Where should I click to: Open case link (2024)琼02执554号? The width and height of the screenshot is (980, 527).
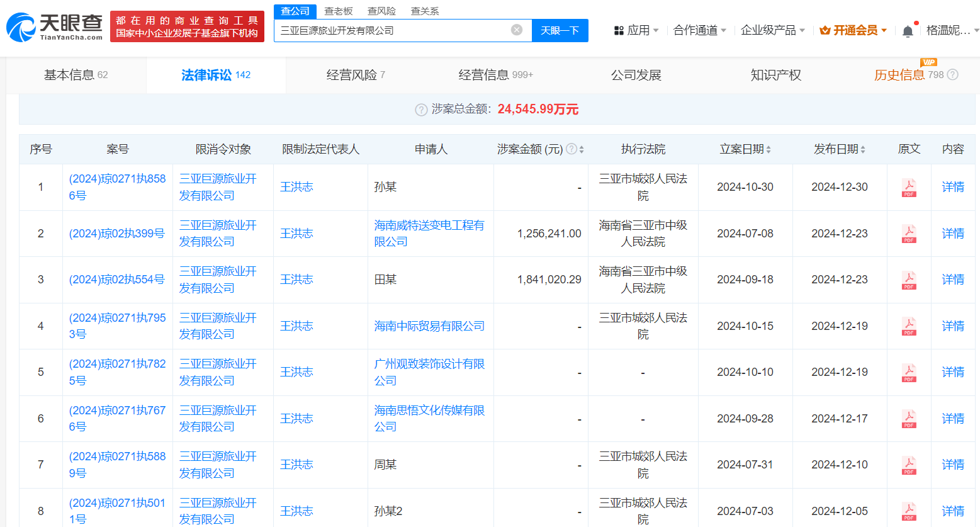click(x=117, y=280)
